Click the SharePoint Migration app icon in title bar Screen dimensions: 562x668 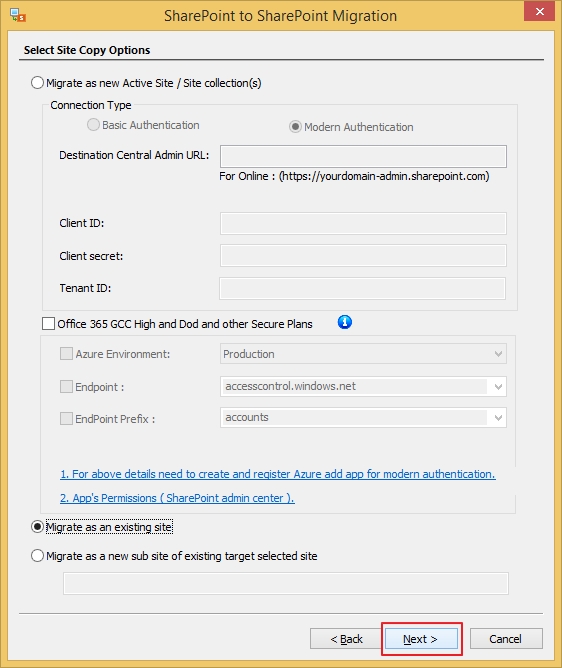pos(18,15)
